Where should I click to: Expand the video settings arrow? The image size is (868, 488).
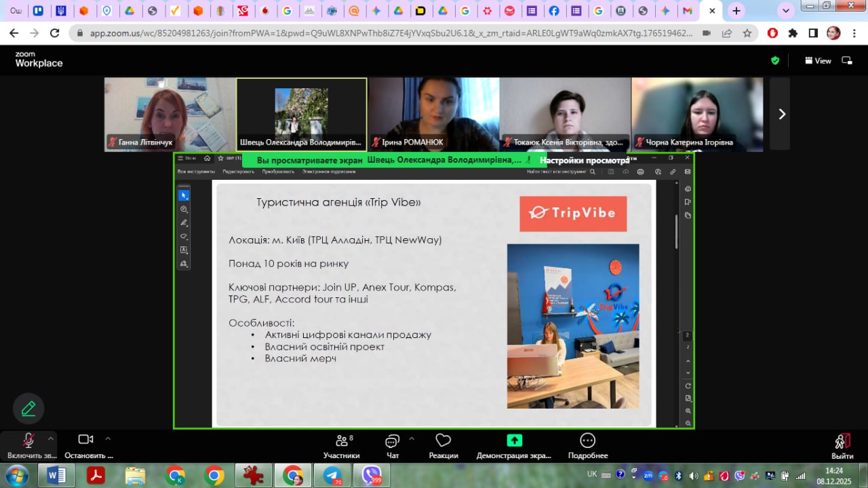pos(108,438)
